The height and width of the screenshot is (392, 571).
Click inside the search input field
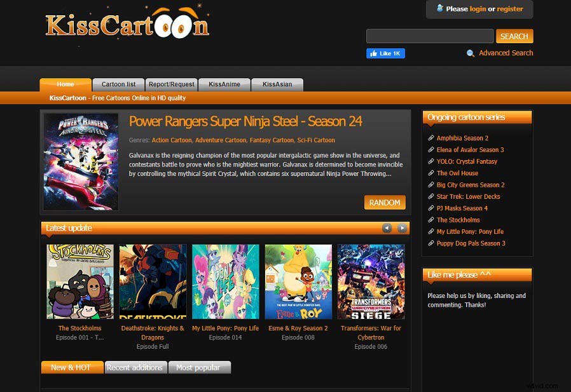[429, 36]
